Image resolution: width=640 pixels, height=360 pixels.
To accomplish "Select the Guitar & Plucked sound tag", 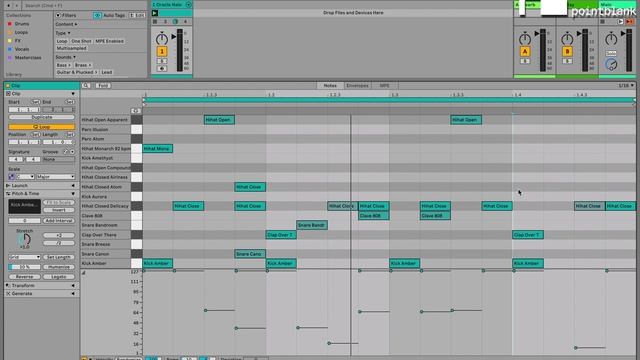I will point(77,72).
